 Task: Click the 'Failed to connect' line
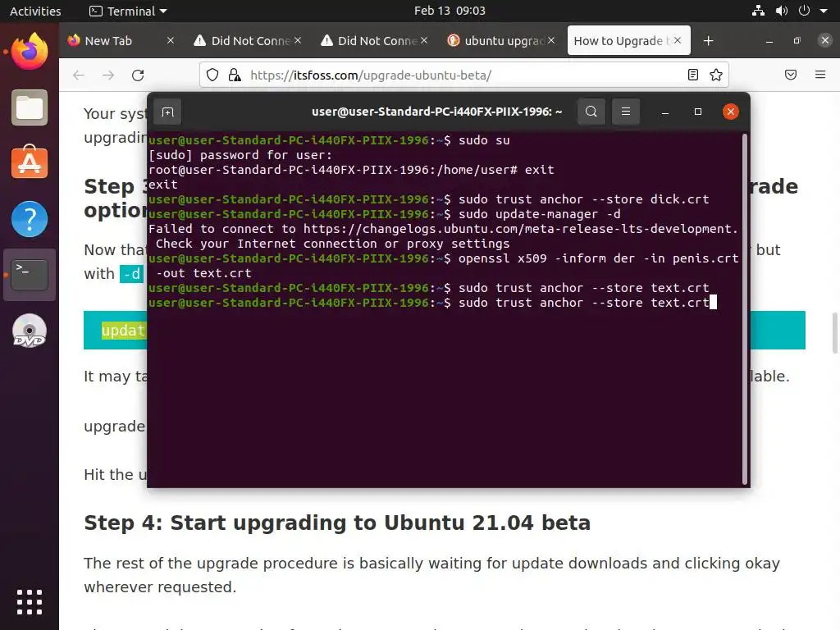click(443, 229)
